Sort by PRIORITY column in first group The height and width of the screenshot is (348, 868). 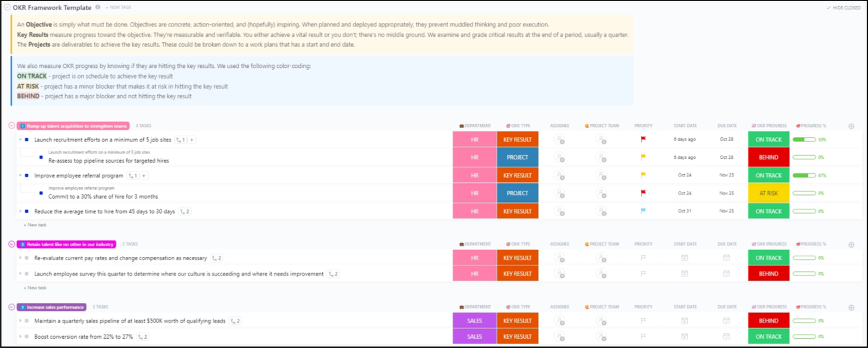point(643,125)
